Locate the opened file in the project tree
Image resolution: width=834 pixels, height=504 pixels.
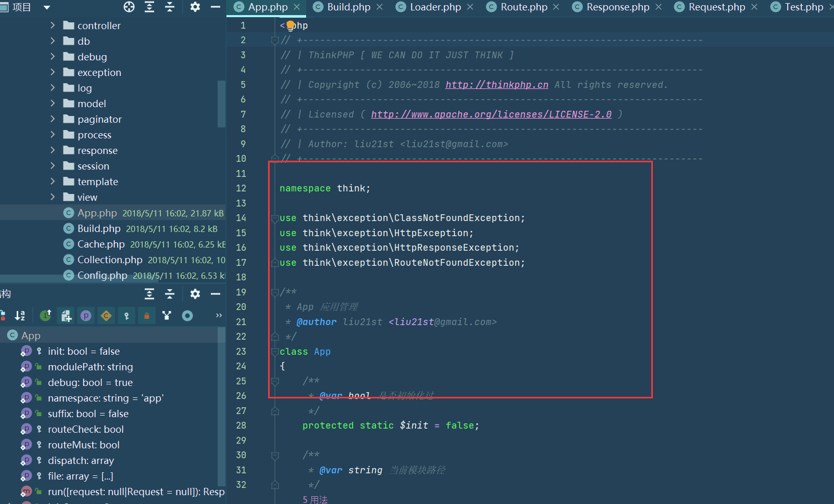tap(129, 7)
